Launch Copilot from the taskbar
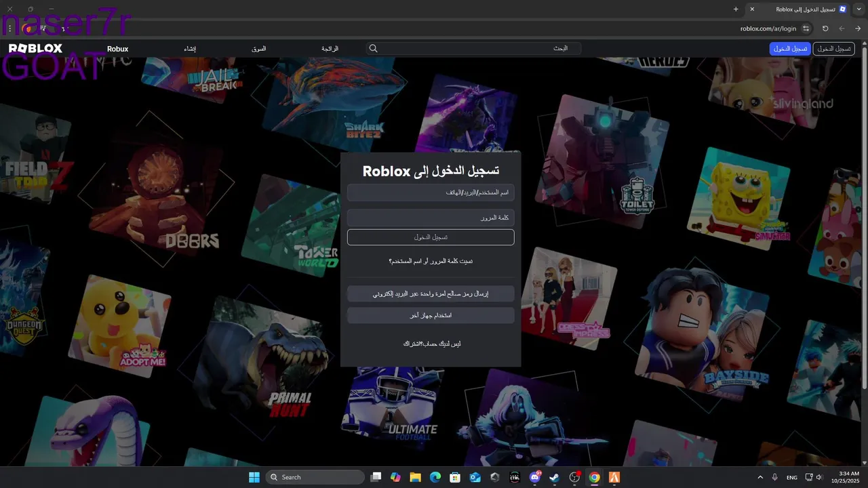The width and height of the screenshot is (868, 488). tap(395, 477)
